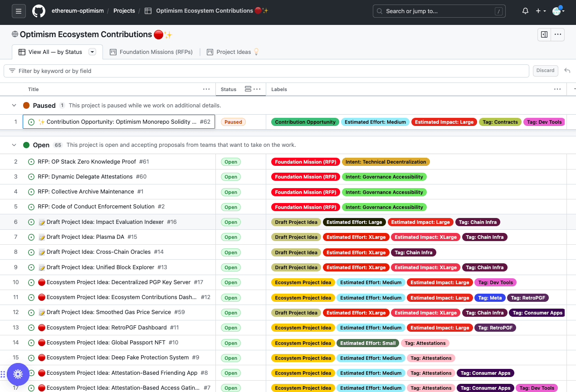Click open-issue icon for Collective Archive Maintenance
The width and height of the screenshot is (576, 392).
click(x=31, y=192)
